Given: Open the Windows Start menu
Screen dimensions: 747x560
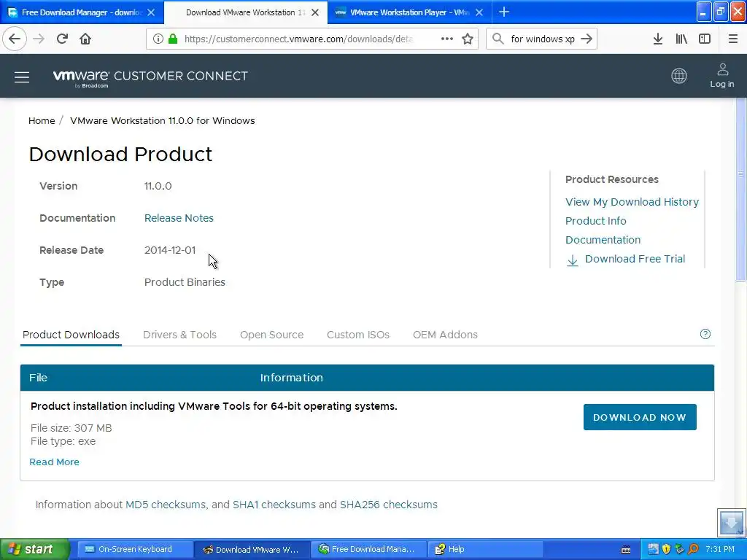Looking at the screenshot, I should click(x=34, y=549).
